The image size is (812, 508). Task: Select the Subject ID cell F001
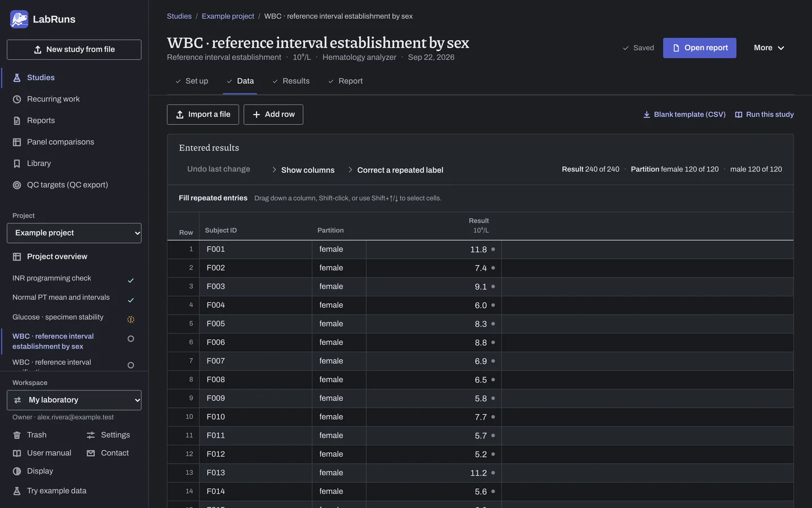point(257,249)
